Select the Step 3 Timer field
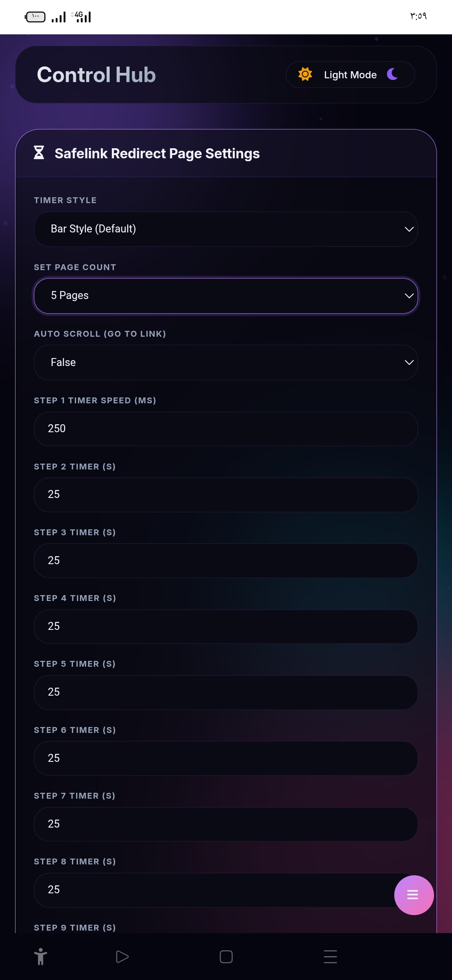The height and width of the screenshot is (980, 452). point(226,560)
